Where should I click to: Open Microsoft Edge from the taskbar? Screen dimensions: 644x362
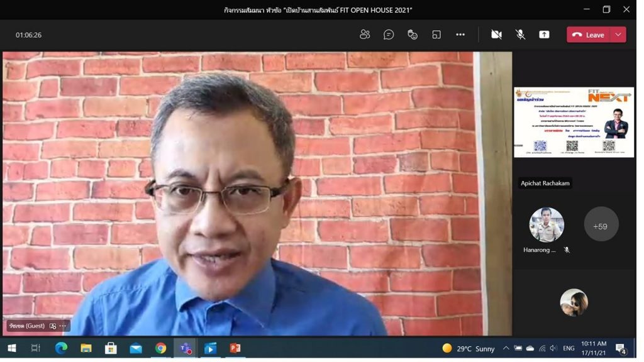click(x=61, y=348)
